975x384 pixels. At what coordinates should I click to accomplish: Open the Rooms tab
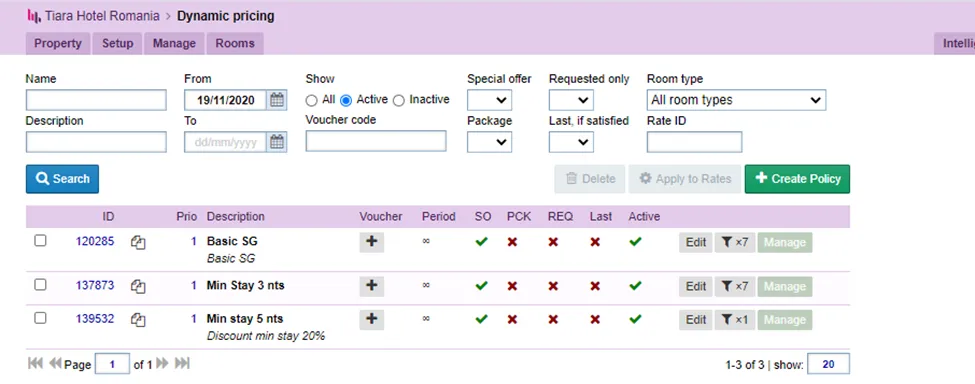point(235,43)
